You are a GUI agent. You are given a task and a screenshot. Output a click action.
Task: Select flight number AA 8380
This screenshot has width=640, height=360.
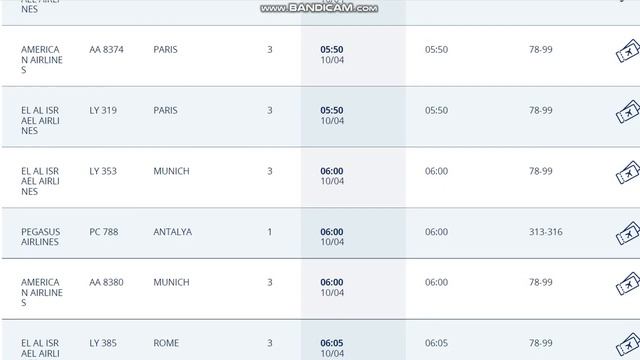pos(106,282)
